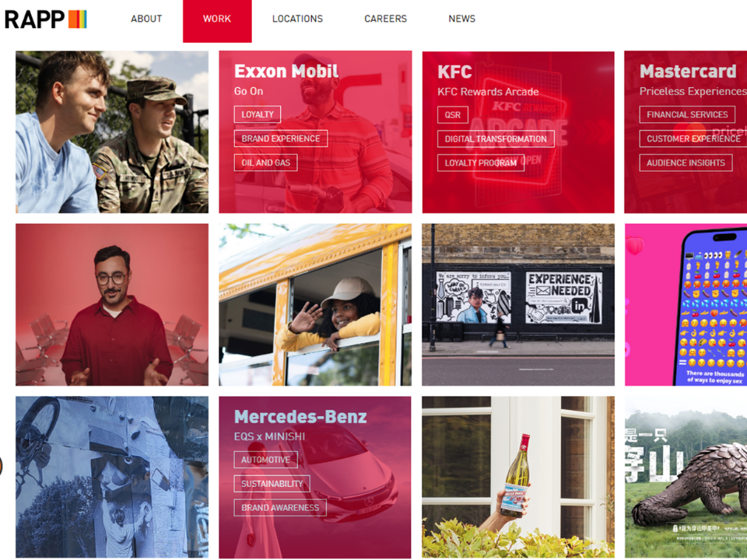The width and height of the screenshot is (747, 560).
Task: Click the Loyalty tag on Exxon Mobil
Action: (258, 114)
